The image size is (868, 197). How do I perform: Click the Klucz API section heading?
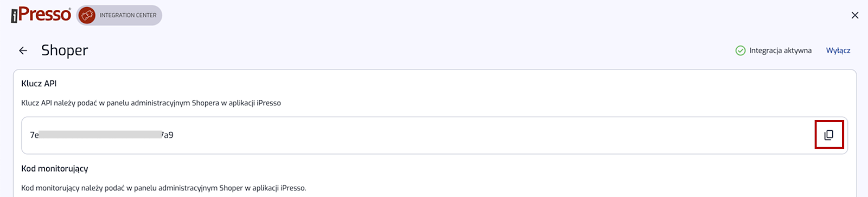click(x=39, y=84)
